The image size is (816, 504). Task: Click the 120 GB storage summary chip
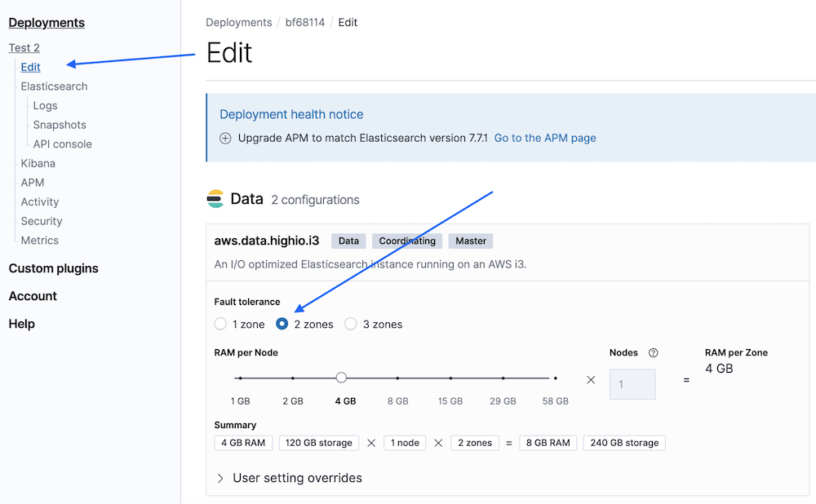(318, 443)
